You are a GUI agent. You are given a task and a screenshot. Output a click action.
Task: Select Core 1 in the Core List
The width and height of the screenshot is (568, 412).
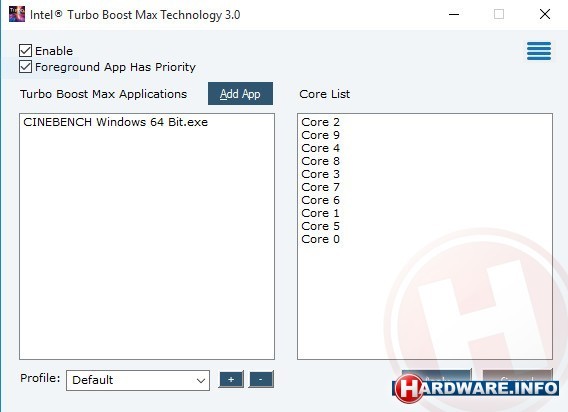click(x=321, y=213)
